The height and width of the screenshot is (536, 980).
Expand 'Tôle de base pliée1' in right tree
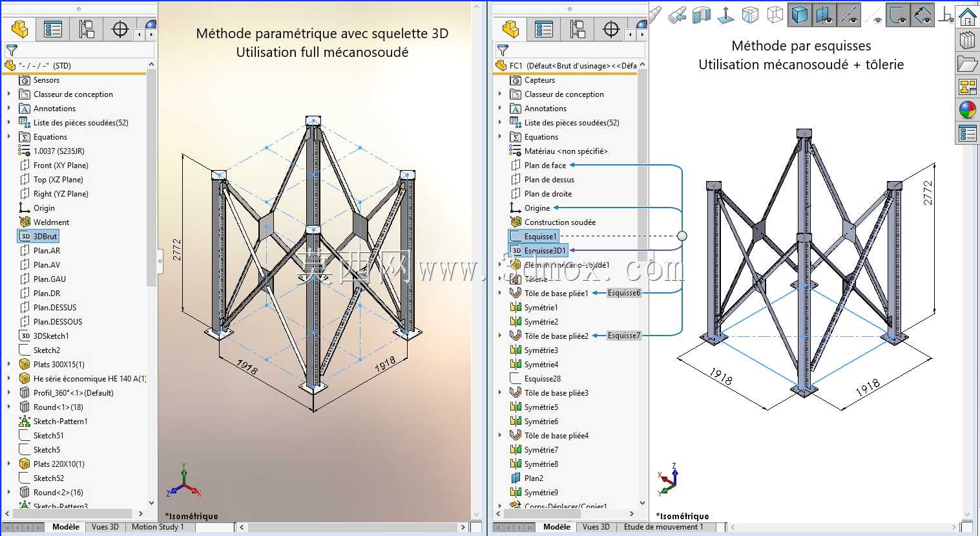[x=500, y=294]
